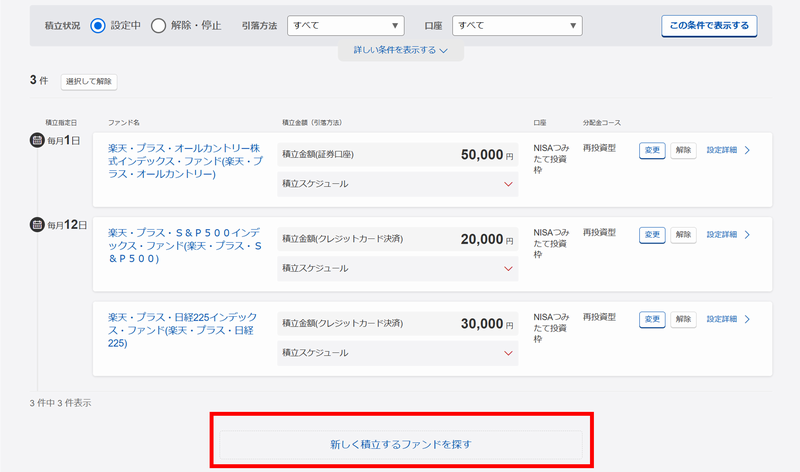
Task: Click the この条件で表示する button
Action: [709, 26]
